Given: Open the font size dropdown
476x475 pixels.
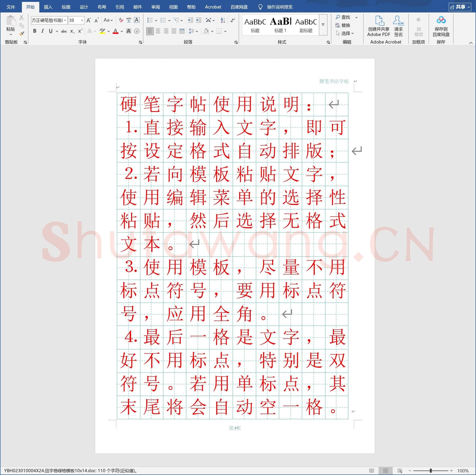Looking at the screenshot, I should 82,20.
